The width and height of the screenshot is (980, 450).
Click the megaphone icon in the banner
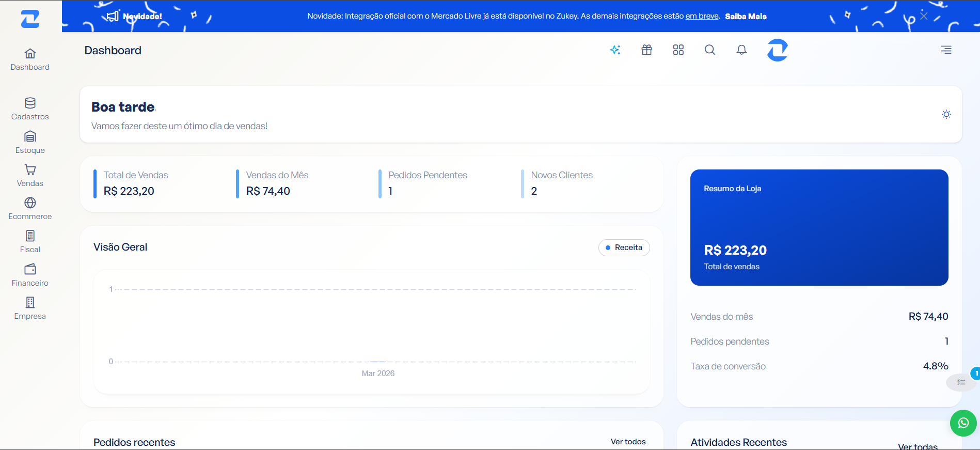click(x=112, y=16)
